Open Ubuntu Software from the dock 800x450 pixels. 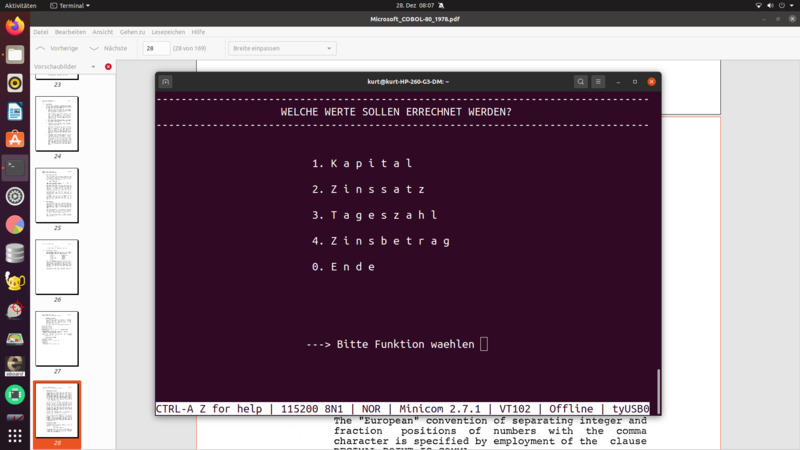[15, 140]
